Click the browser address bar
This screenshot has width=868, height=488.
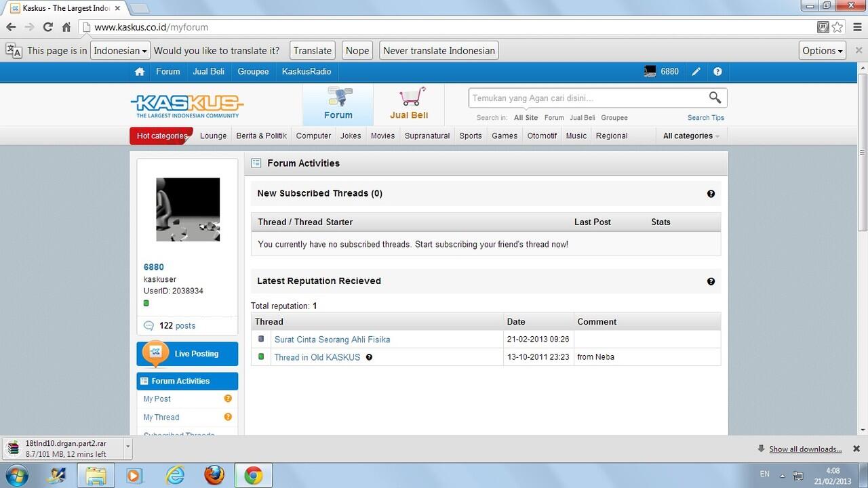[448, 27]
